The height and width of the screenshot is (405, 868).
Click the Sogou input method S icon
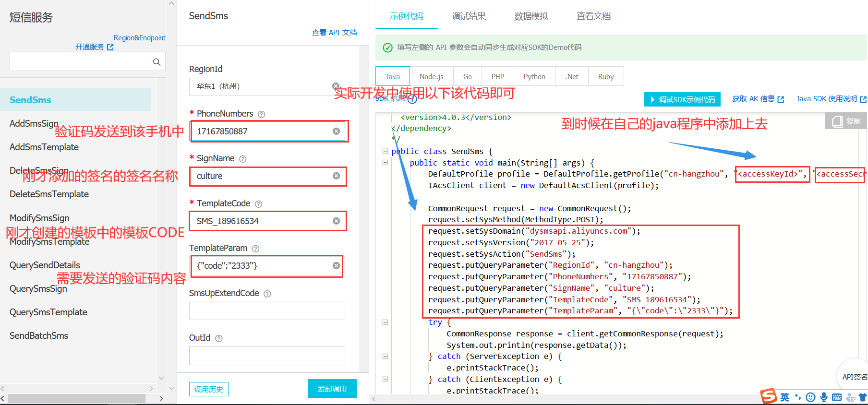click(768, 396)
